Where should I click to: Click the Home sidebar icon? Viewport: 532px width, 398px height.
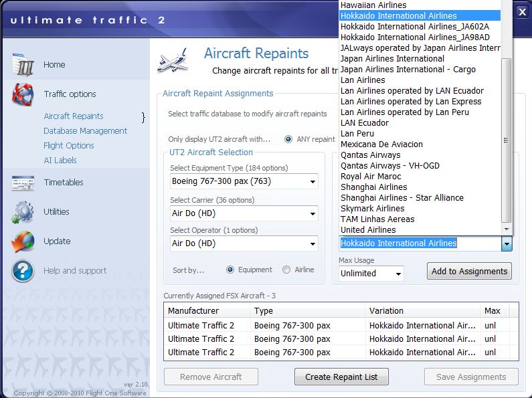(x=23, y=64)
